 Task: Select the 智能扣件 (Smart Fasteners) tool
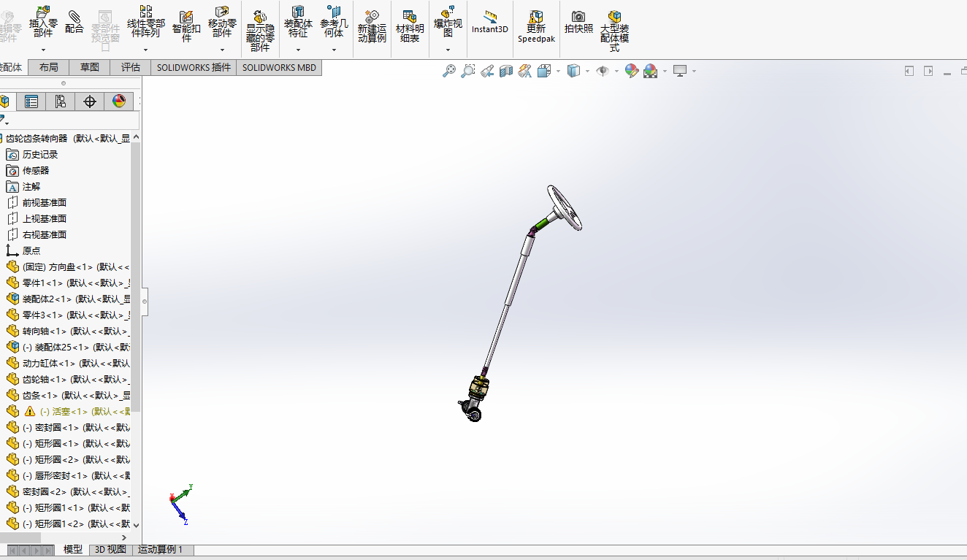point(185,26)
